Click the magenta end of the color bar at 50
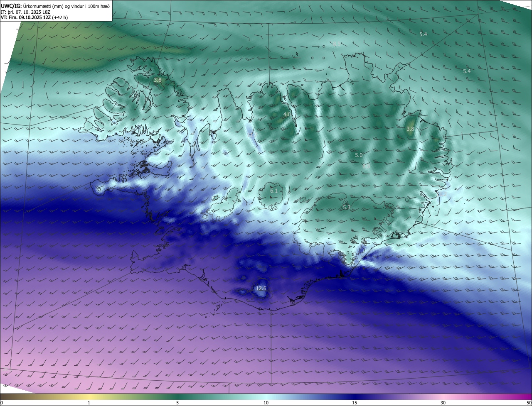The image size is (532, 406). (528, 396)
